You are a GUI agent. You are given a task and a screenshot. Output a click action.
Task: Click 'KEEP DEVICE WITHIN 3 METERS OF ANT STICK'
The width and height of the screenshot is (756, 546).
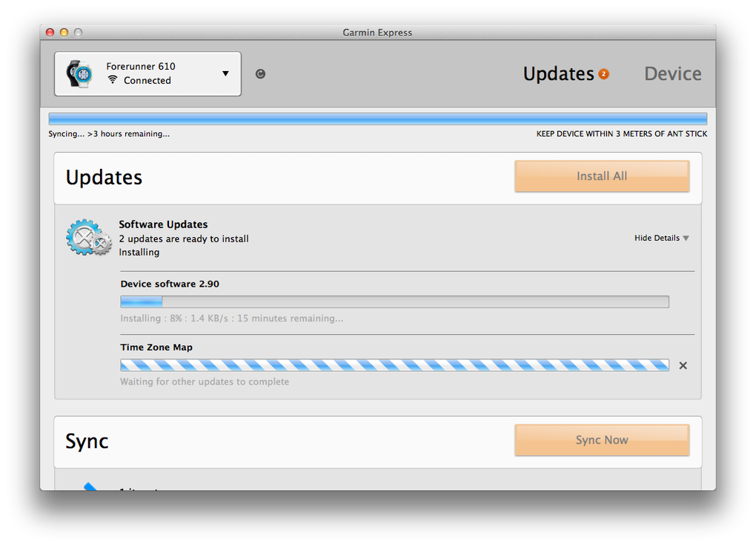(622, 134)
